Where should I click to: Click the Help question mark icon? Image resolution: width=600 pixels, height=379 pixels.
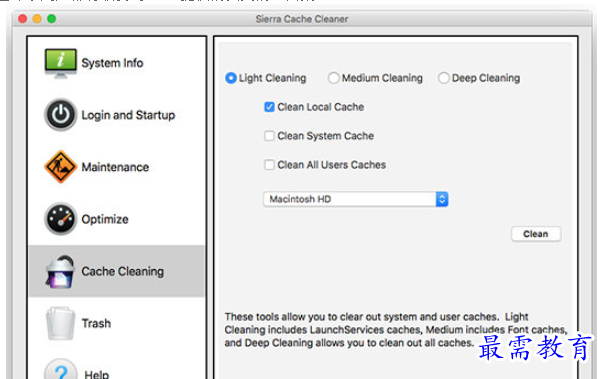[60, 369]
